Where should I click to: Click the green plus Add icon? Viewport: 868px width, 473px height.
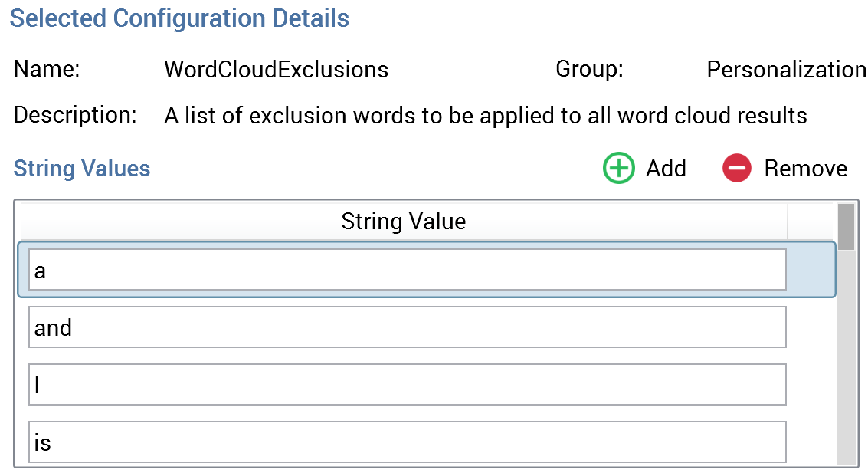(619, 169)
